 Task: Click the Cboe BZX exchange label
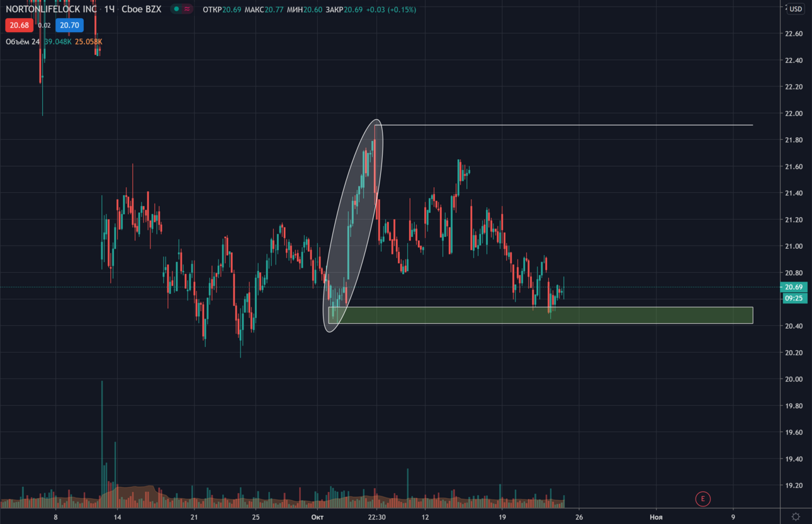pyautogui.click(x=141, y=9)
